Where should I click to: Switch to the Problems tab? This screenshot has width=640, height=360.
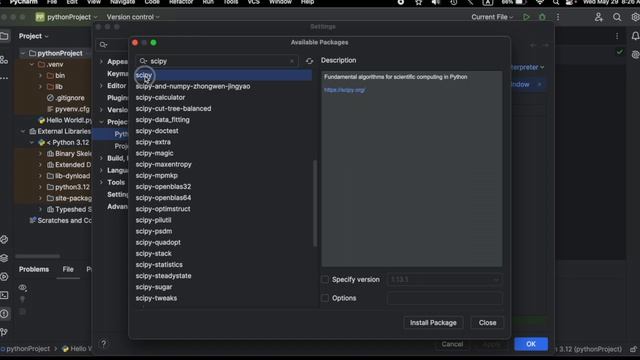(34, 269)
